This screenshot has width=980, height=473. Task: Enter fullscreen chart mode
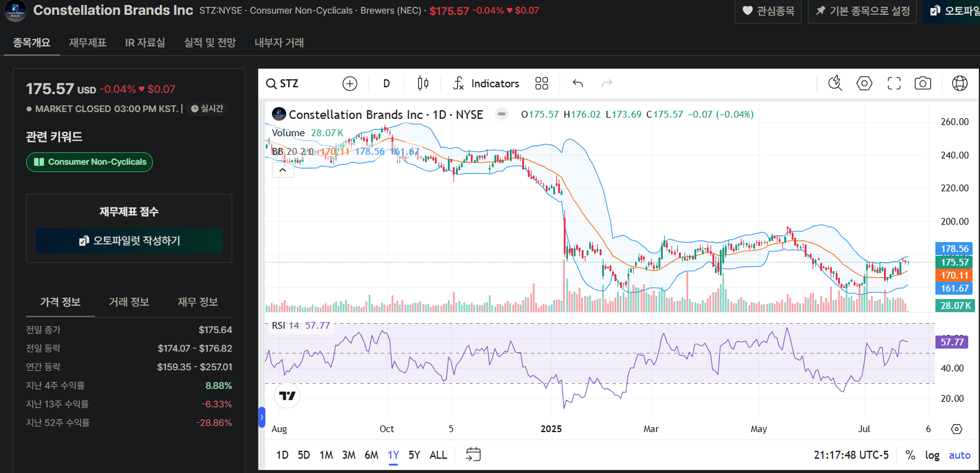pyautogui.click(x=894, y=84)
